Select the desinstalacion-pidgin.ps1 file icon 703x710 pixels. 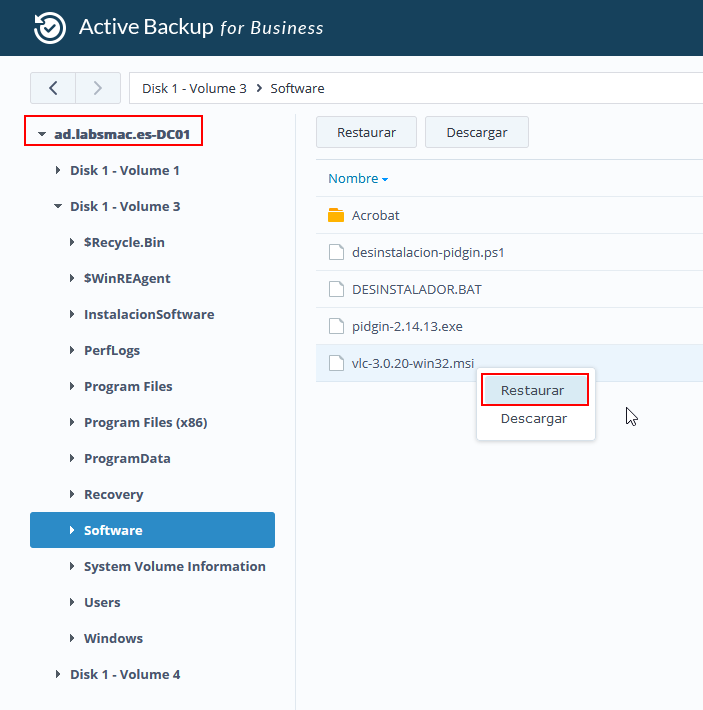click(336, 253)
